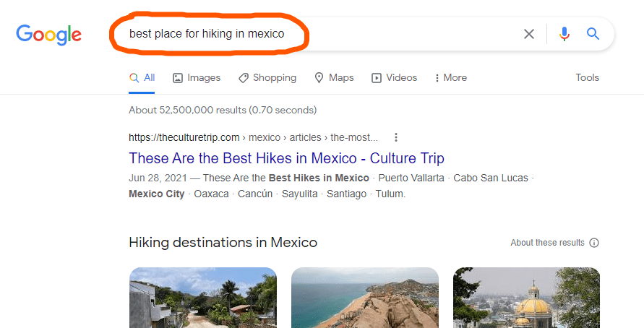This screenshot has width=644, height=328.
Task: Open the three-dot menu beside the theculturetrip.com result
Action: (x=396, y=137)
